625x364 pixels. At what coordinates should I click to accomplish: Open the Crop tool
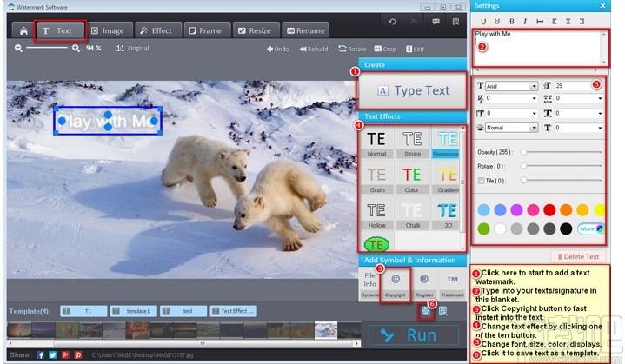[385, 49]
